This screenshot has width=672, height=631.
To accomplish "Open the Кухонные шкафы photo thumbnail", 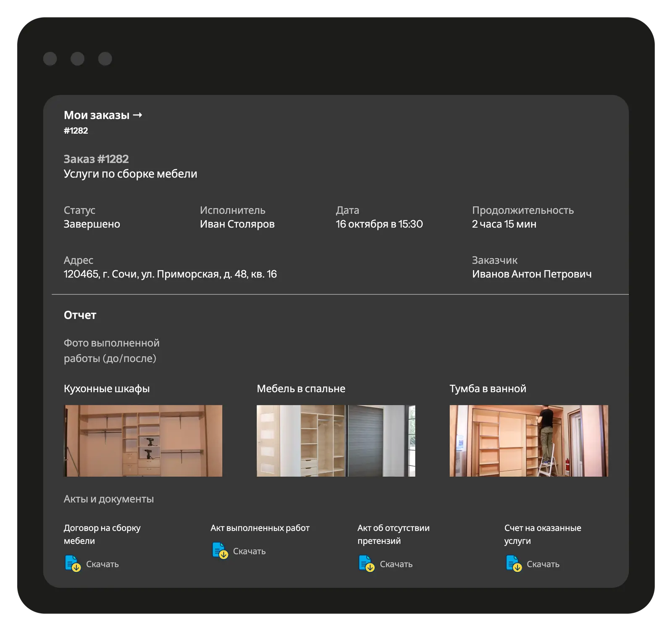I will click(x=143, y=441).
